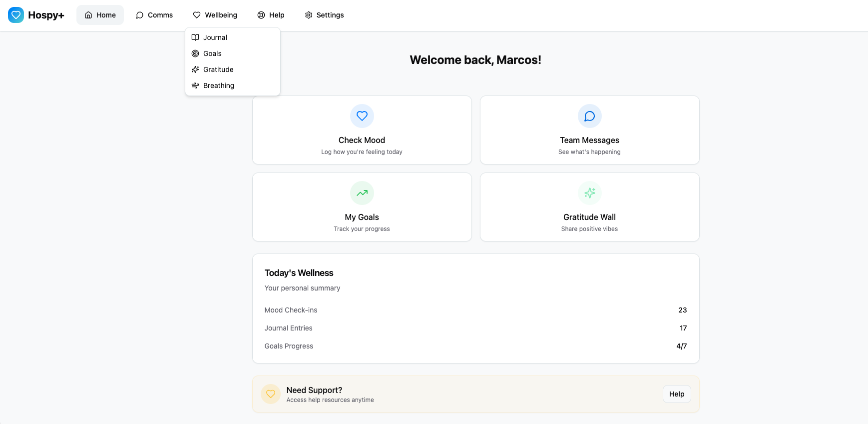The height and width of the screenshot is (424, 868).
Task: Click 'Access help resources anytime' text
Action: pos(330,400)
